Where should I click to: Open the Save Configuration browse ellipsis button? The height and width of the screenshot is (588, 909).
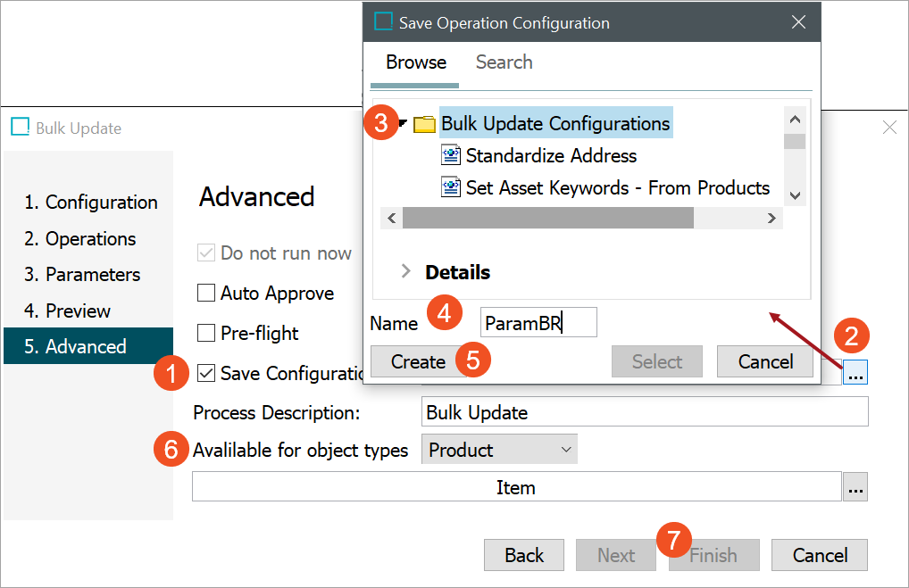[x=855, y=372]
